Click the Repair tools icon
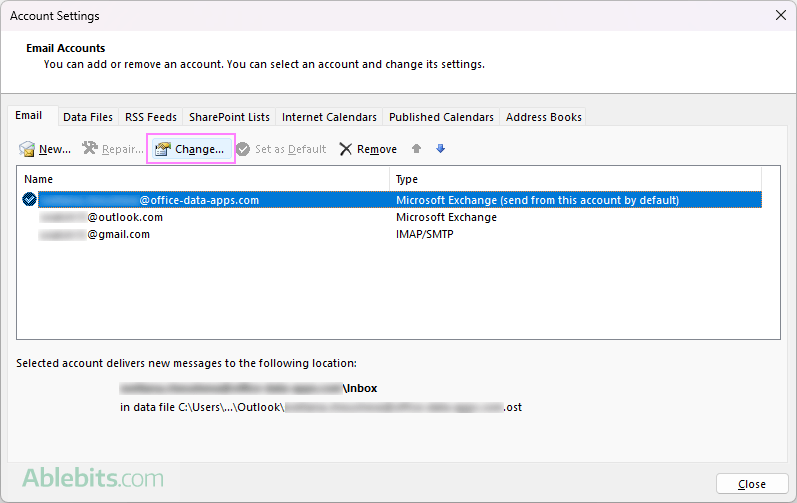This screenshot has width=797, height=503. click(90, 148)
